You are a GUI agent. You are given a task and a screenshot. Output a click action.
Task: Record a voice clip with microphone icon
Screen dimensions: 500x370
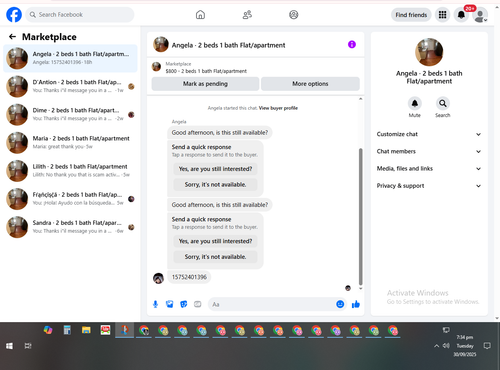coord(155,304)
